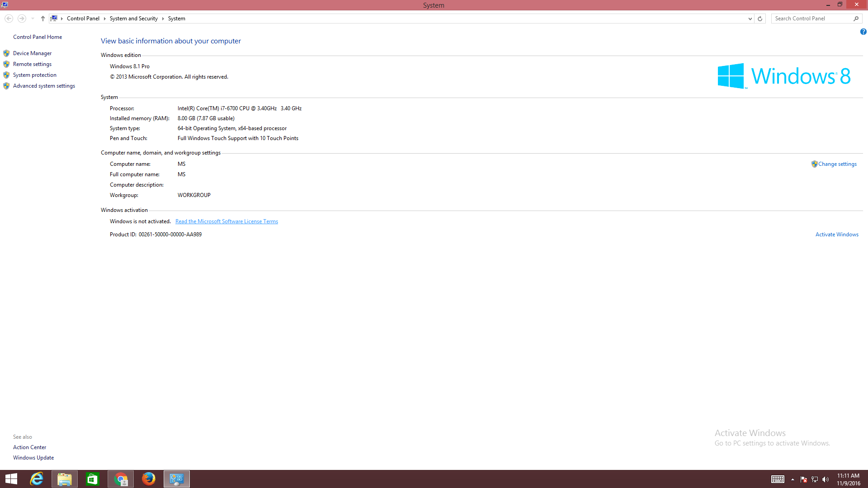Viewport: 868px width, 488px height.
Task: Open Action Center link
Action: pyautogui.click(x=29, y=447)
